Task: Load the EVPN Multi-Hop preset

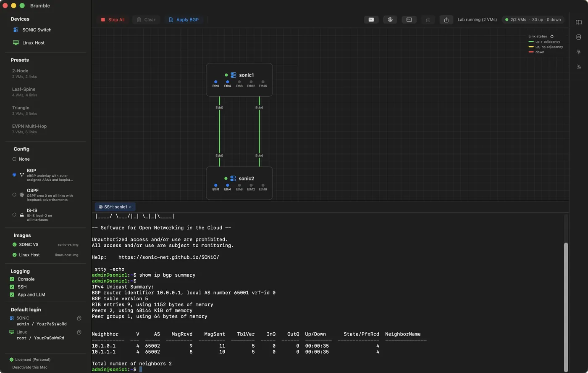Action: (x=29, y=129)
